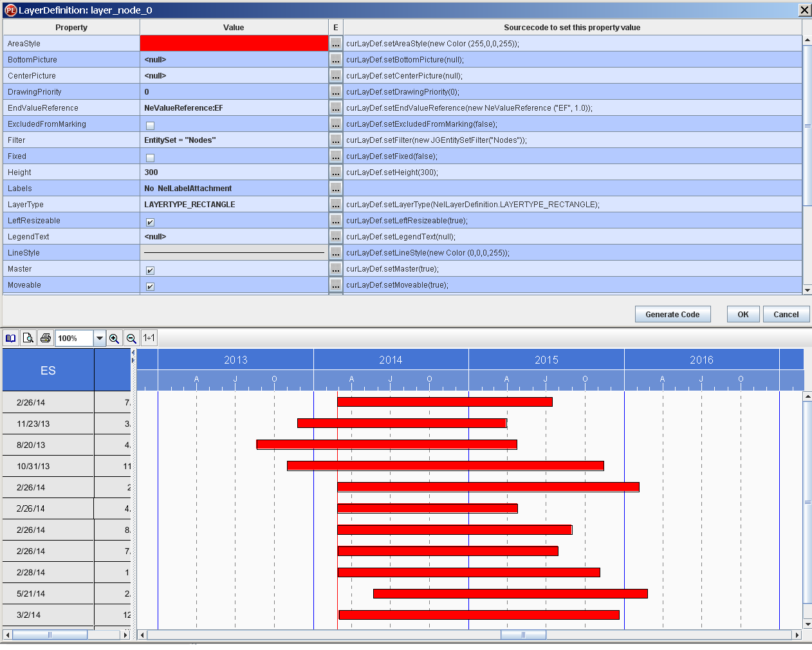
Task: Disable the Master checkbox
Action: coord(149,270)
